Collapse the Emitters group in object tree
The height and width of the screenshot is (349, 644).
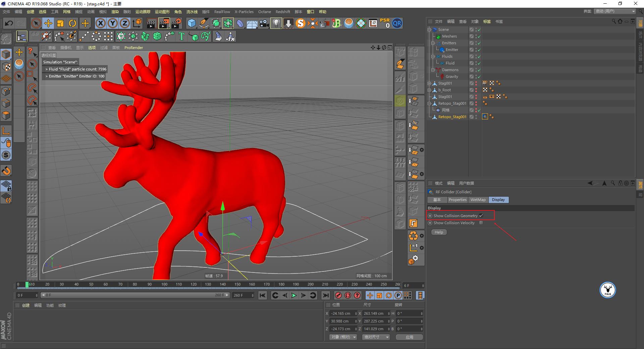(433, 43)
